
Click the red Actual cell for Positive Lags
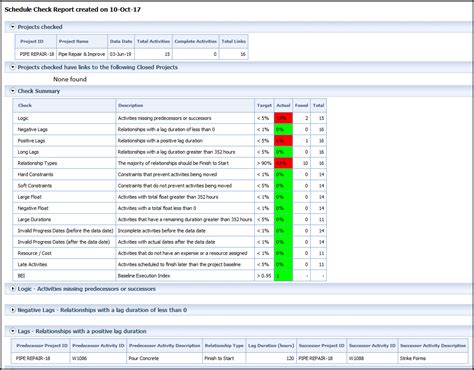coord(283,141)
